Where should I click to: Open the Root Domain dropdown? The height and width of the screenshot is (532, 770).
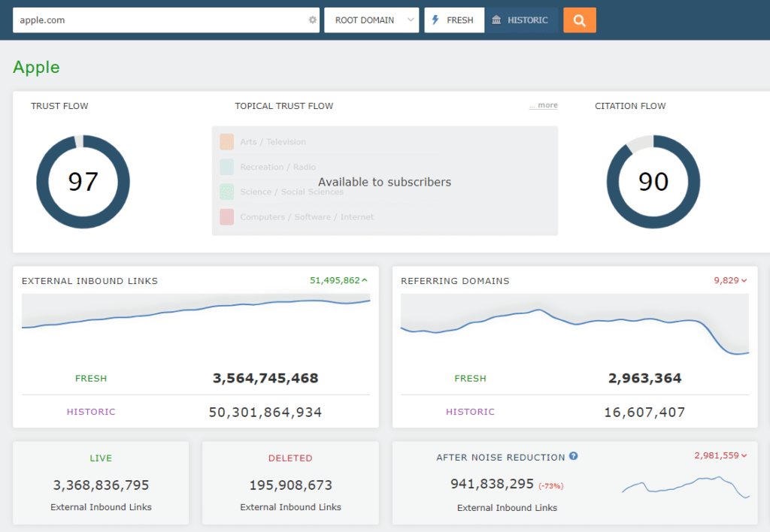pyautogui.click(x=371, y=20)
